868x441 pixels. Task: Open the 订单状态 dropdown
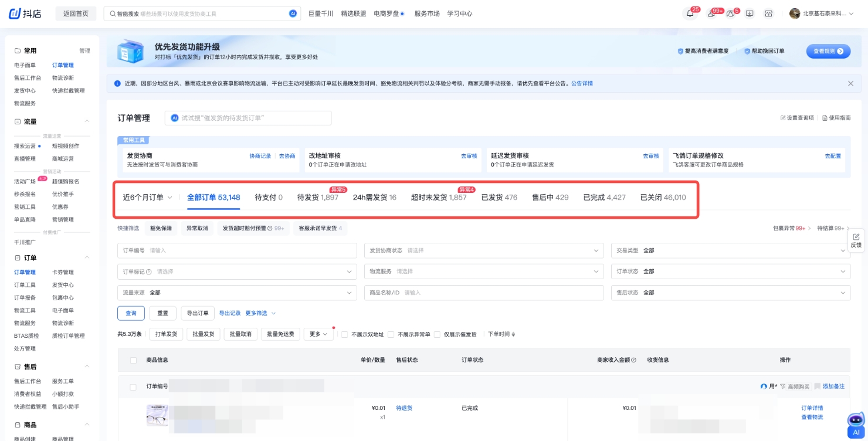pyautogui.click(x=730, y=272)
